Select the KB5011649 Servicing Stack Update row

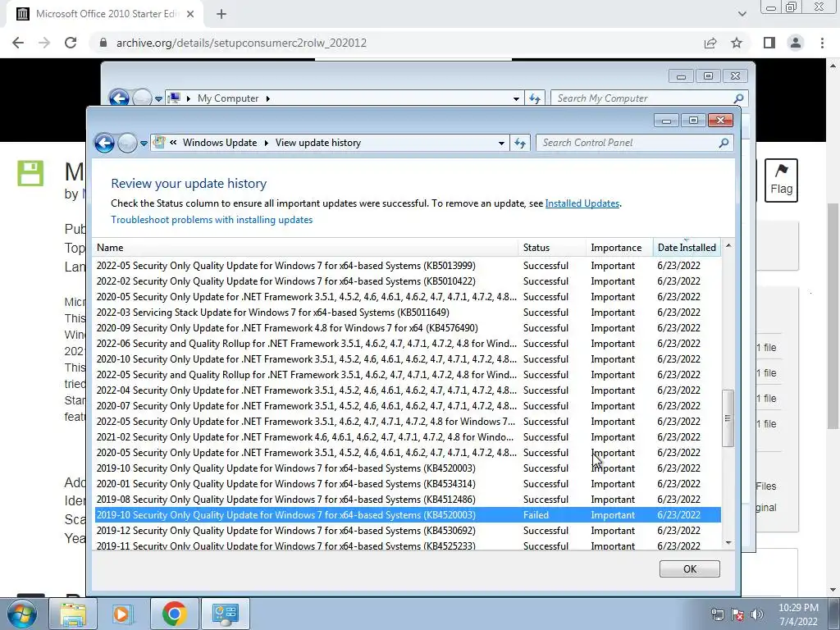408,313
